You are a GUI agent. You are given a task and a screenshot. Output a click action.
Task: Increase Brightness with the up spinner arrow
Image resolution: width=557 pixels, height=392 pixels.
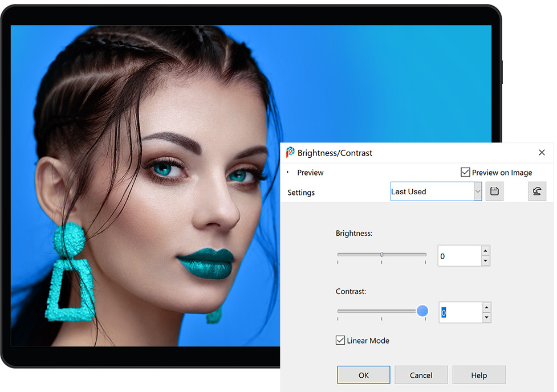(486, 251)
